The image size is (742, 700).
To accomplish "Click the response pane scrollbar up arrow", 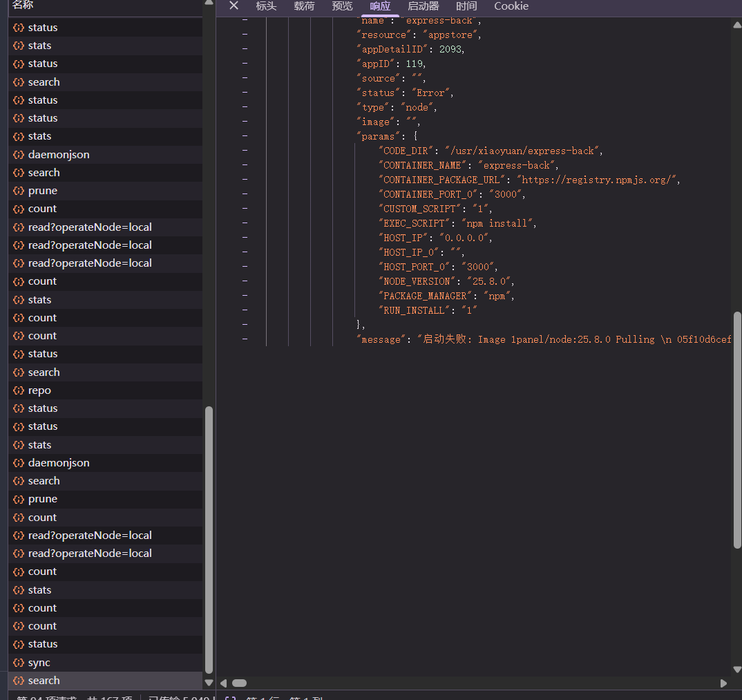I will pos(736,25).
